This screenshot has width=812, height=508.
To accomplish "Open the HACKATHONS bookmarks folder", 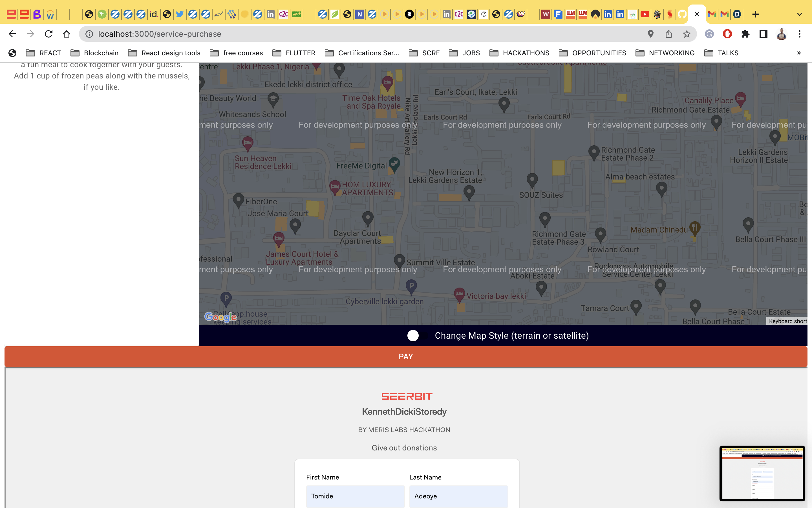I will [x=519, y=53].
